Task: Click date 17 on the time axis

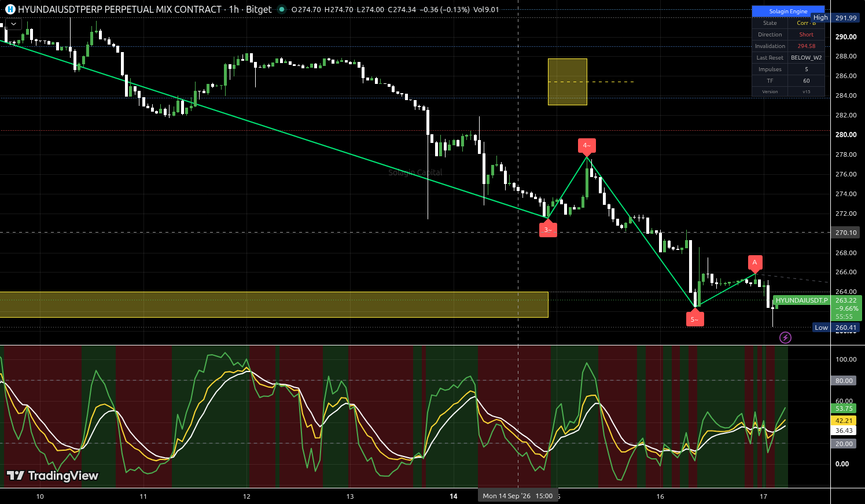Action: coord(763,496)
